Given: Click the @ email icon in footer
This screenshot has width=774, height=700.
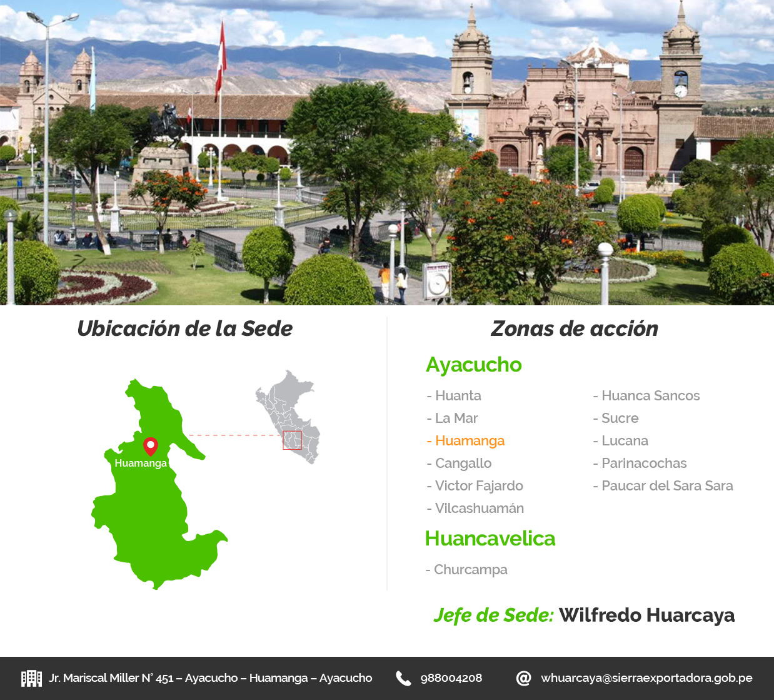Looking at the screenshot, I should click(x=524, y=678).
